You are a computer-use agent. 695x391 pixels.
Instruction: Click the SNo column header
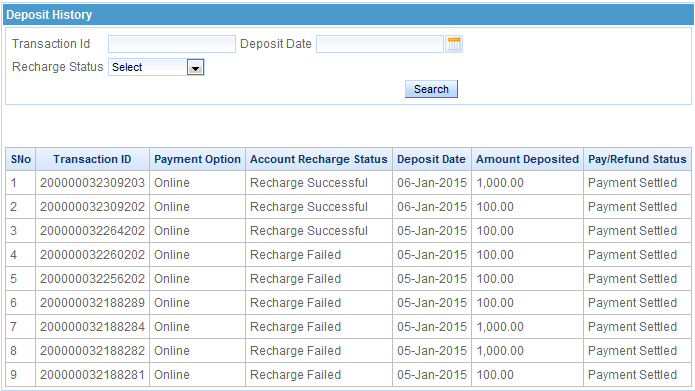point(21,159)
